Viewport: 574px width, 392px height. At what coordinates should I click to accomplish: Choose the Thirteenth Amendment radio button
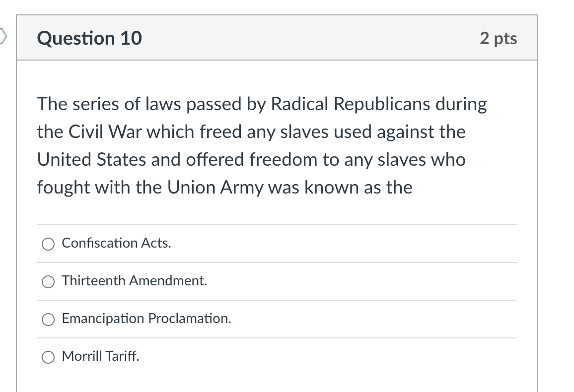(x=48, y=281)
